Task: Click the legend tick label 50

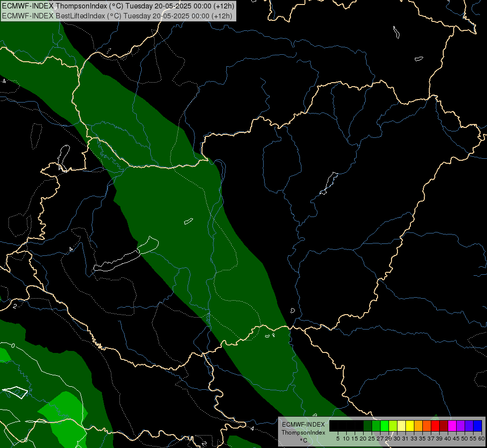Action: pyautogui.click(x=465, y=439)
